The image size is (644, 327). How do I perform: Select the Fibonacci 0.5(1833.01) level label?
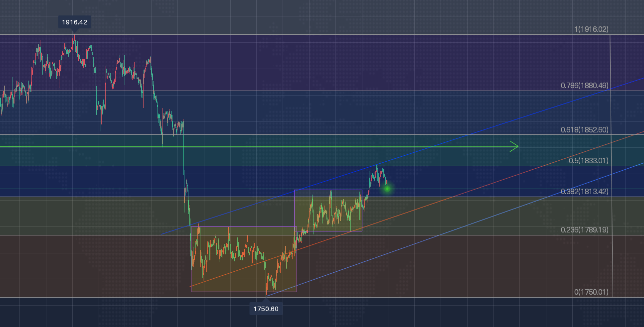tap(589, 161)
